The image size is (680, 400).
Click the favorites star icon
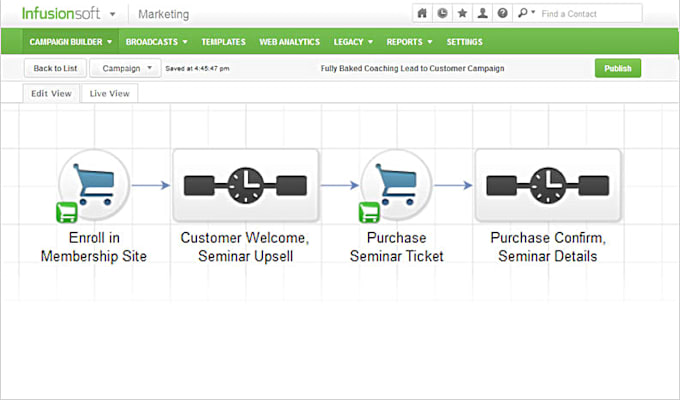click(x=462, y=13)
